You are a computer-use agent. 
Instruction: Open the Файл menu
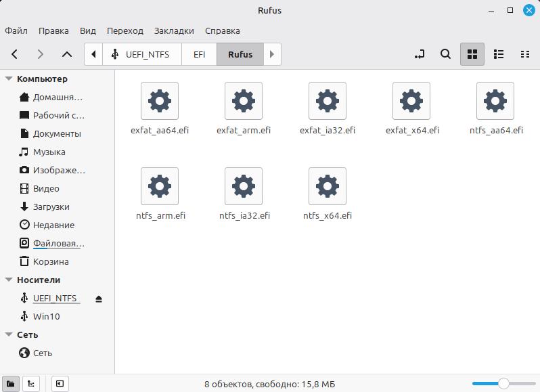tap(16, 30)
